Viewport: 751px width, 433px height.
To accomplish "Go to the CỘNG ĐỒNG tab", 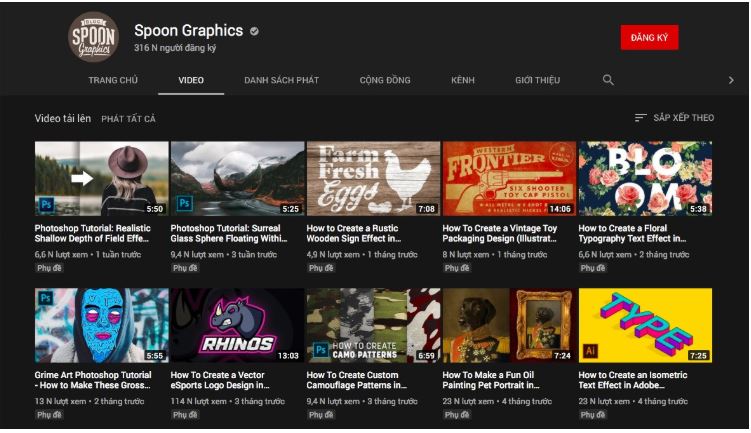I will pos(385,80).
